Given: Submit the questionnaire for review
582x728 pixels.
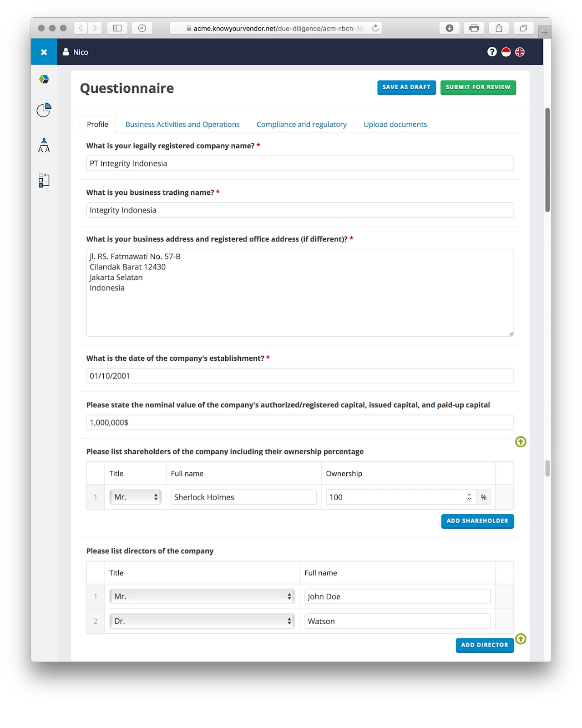Looking at the screenshot, I should click(478, 87).
